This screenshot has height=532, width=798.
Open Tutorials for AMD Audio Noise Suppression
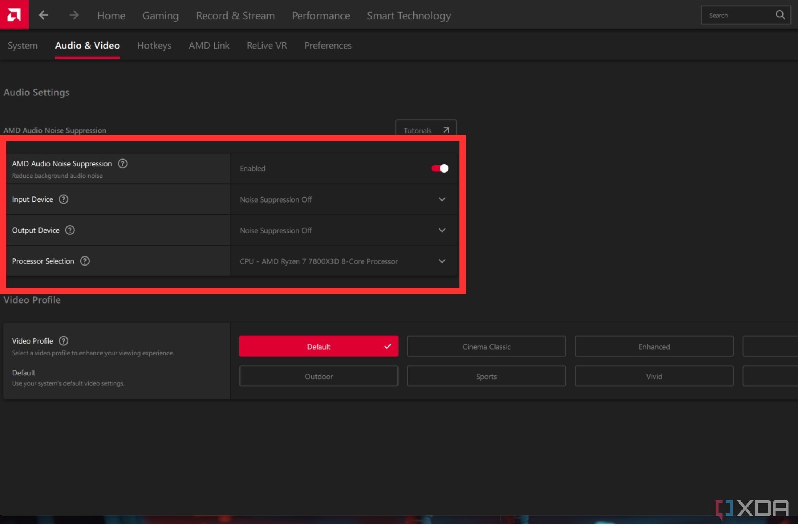click(425, 130)
